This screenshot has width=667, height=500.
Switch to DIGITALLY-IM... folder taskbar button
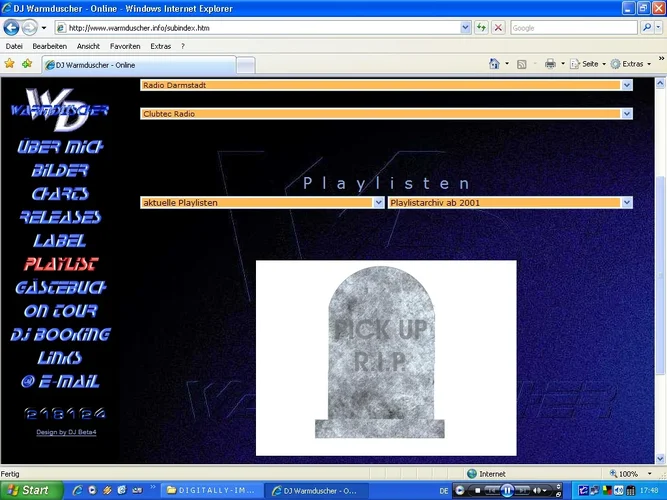tap(211, 491)
